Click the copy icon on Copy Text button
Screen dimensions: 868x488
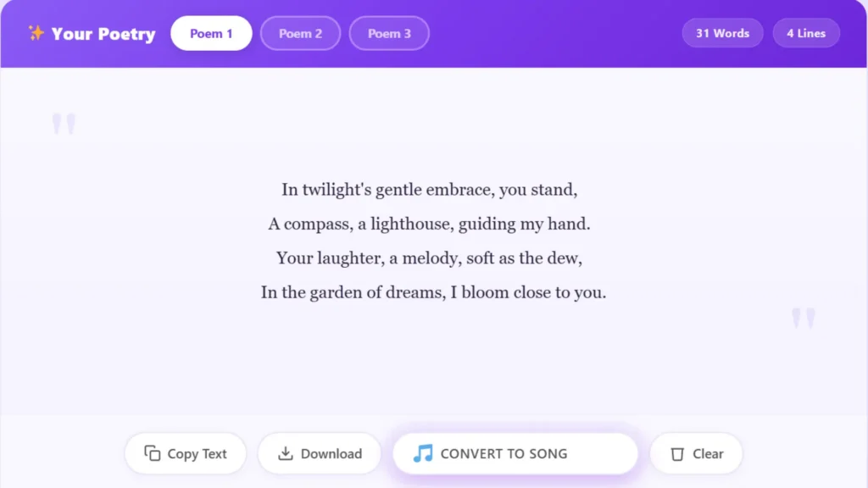(153, 453)
